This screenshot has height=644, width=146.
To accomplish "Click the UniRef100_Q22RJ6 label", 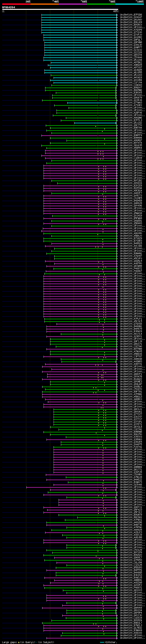I will (131, 100).
